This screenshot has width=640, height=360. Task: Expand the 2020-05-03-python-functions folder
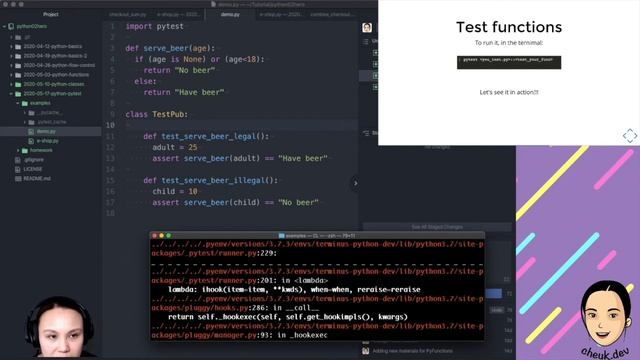point(11,75)
